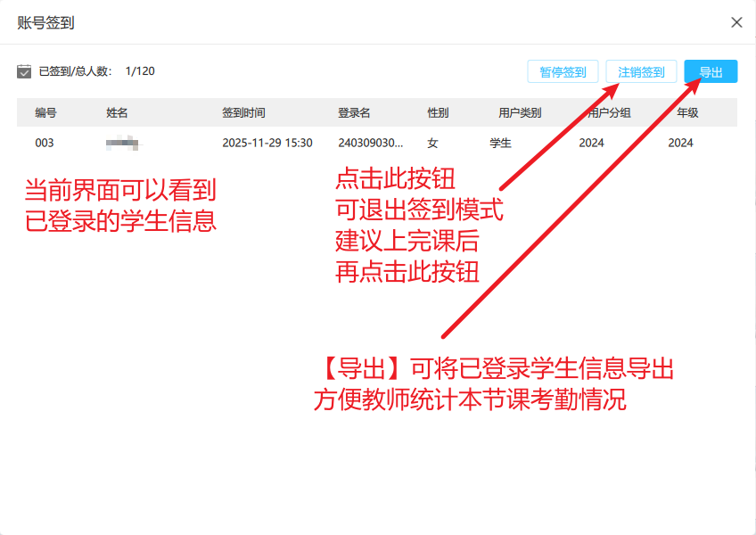756x535 pixels.
Task: Click the 学生 user type cell
Action: 500,143
